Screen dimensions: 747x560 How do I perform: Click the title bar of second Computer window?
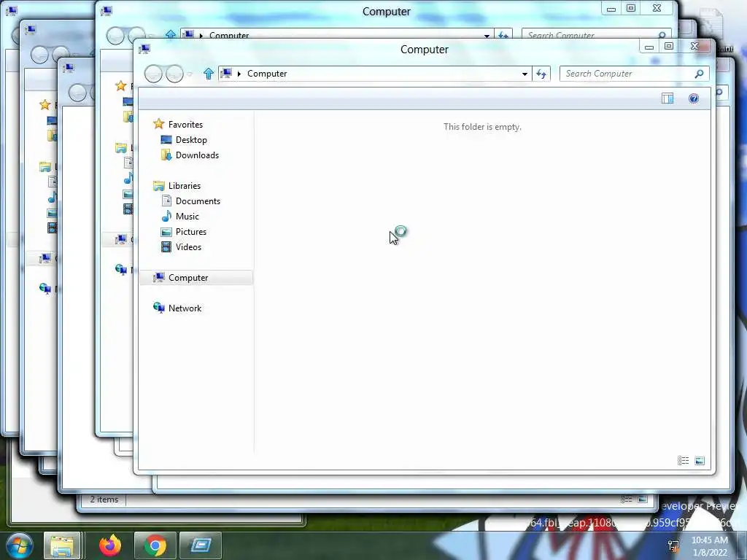[387, 12]
